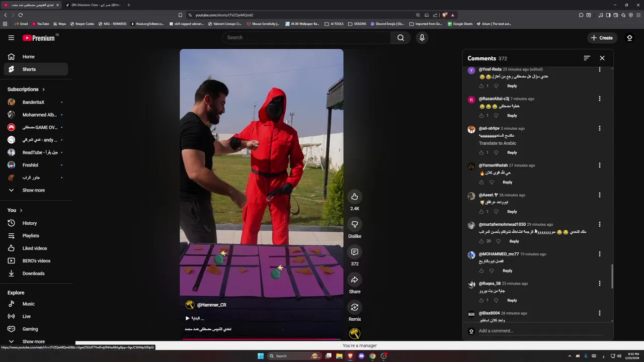
Task: Start voice search with microphone icon
Action: [x=422, y=38]
